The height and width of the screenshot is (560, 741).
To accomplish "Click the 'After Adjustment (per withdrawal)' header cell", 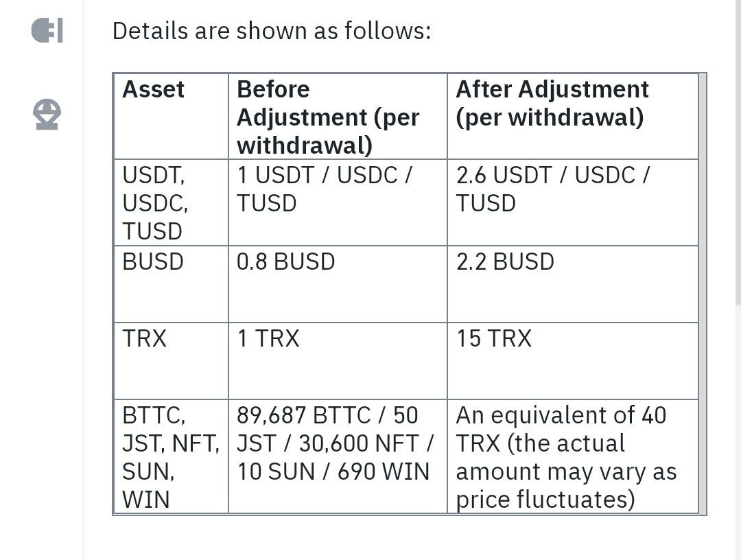I will pos(573,116).
